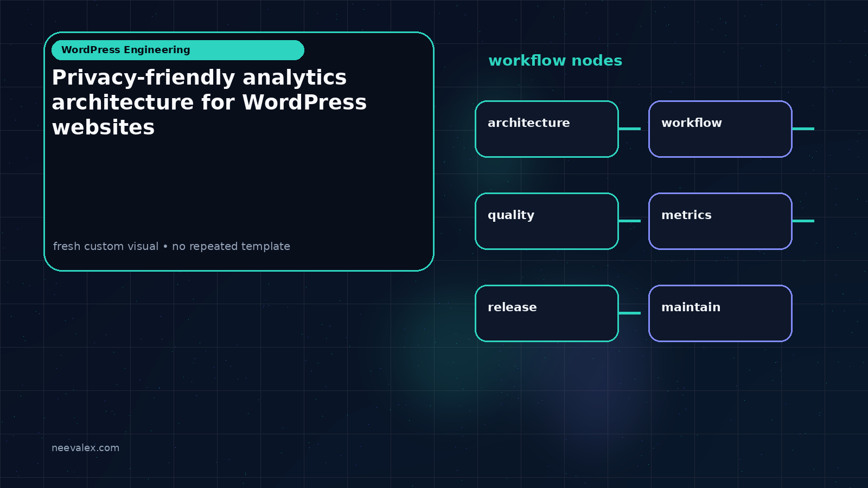Select the architecture node
The width and height of the screenshot is (868, 488).
547,129
